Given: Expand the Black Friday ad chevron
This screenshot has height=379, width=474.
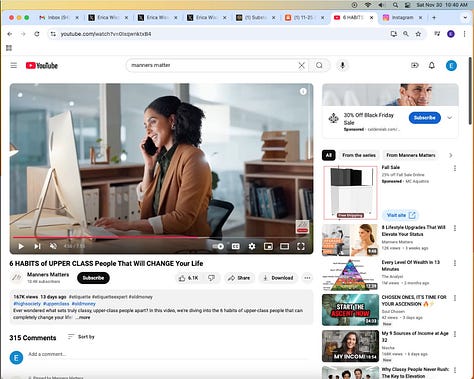Looking at the screenshot, I should [449, 118].
